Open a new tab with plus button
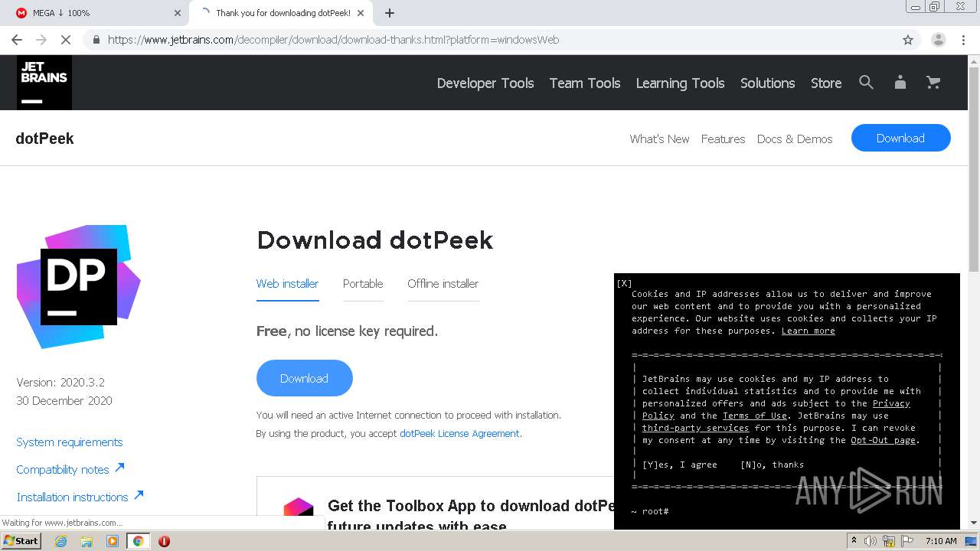Image resolution: width=980 pixels, height=551 pixels. [390, 13]
